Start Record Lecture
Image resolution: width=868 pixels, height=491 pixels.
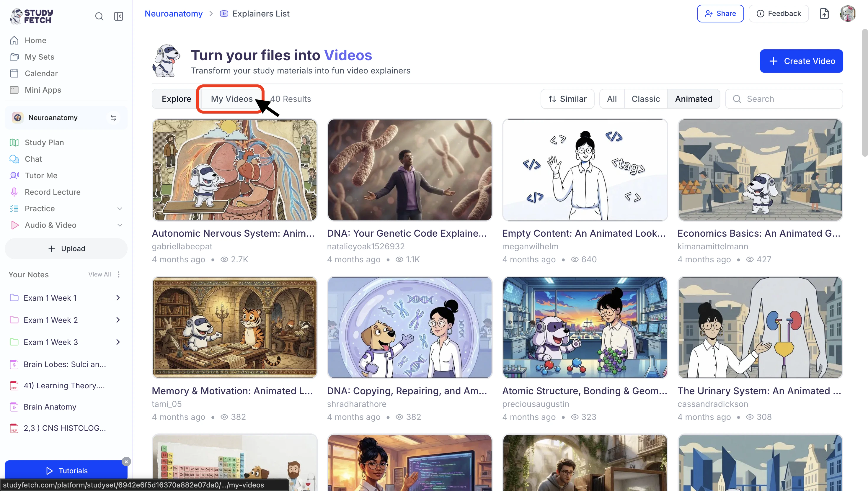coord(52,192)
